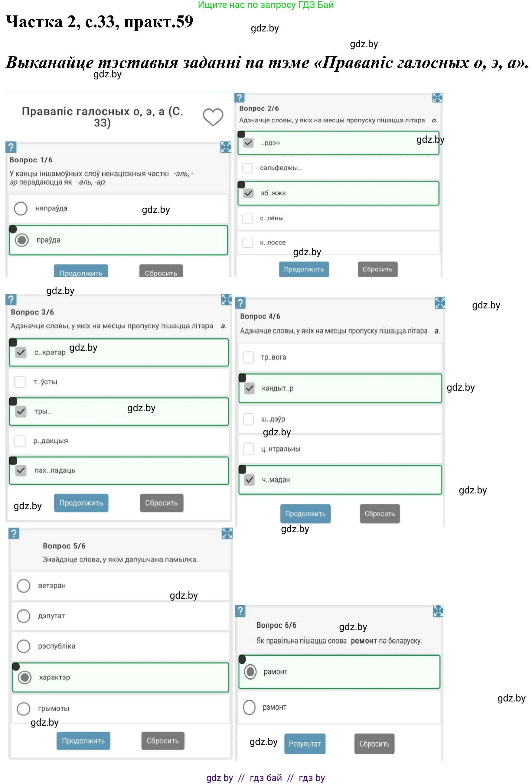Open help icon for Вопрос 2/6

tap(239, 98)
